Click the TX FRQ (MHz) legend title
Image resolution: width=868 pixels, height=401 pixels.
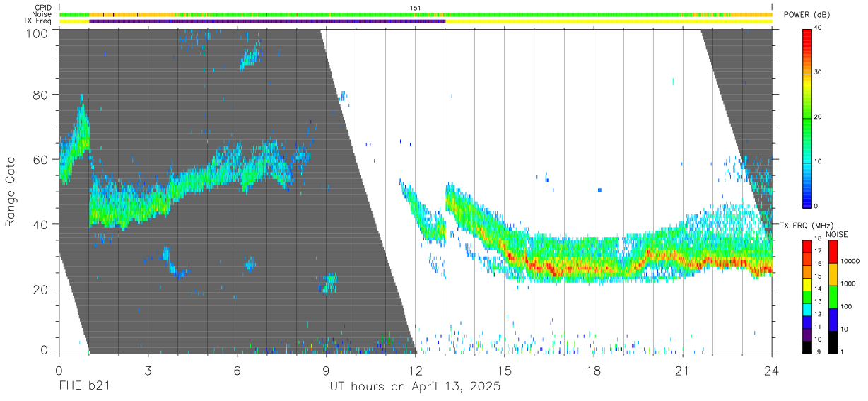click(x=807, y=226)
